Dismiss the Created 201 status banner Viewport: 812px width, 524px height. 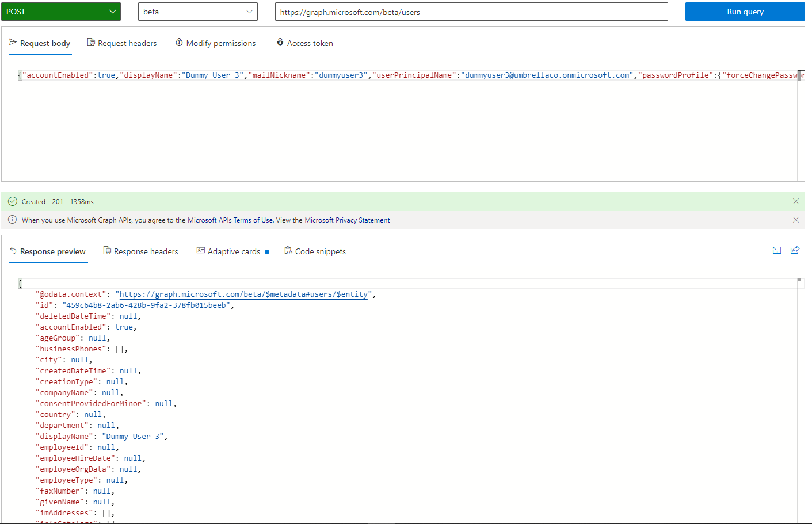pyautogui.click(x=795, y=201)
